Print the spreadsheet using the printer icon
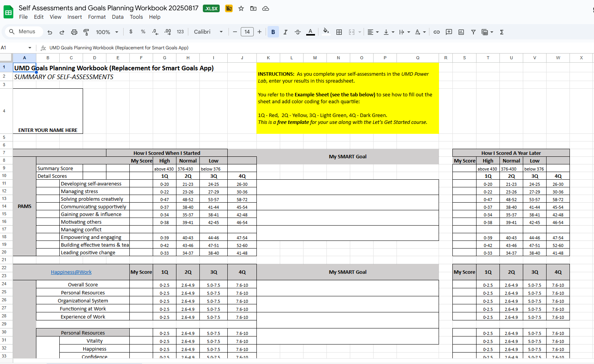This screenshot has height=364, width=594. pyautogui.click(x=74, y=32)
